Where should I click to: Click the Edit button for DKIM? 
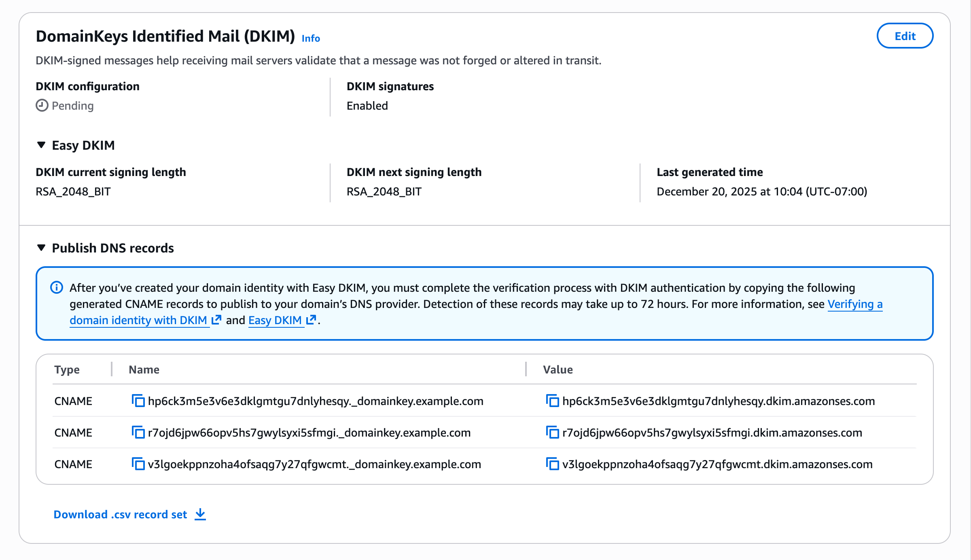[905, 36]
